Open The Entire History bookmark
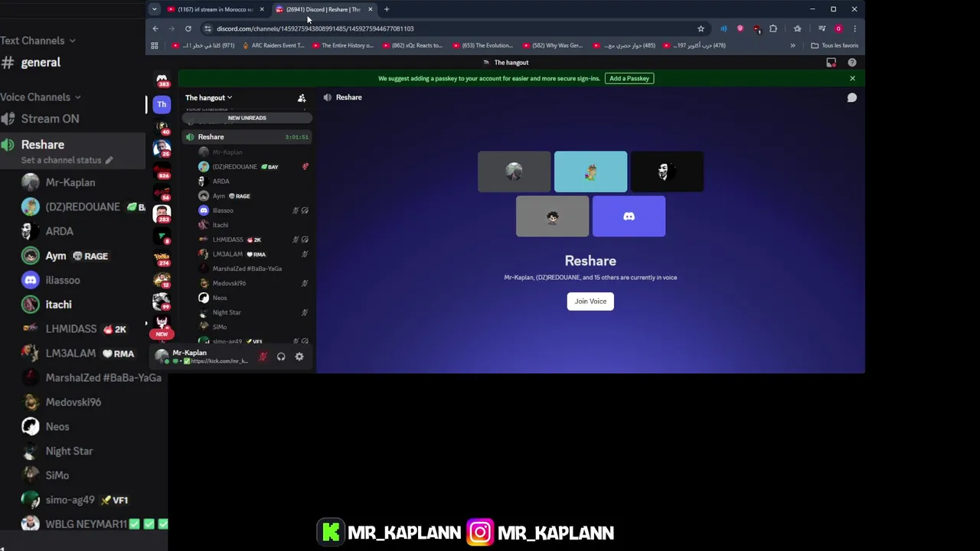 (342, 45)
